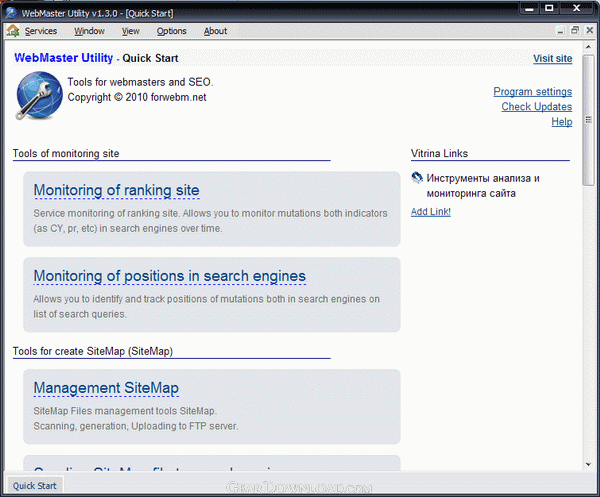The width and height of the screenshot is (600, 497).
Task: Open Monitoring of ranking site tool
Action: (116, 191)
